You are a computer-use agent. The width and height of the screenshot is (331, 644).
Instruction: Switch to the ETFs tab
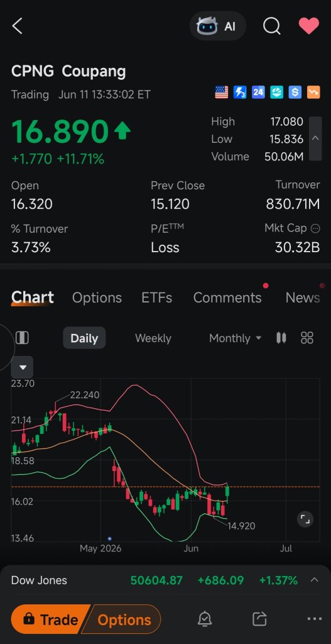pyautogui.click(x=156, y=297)
